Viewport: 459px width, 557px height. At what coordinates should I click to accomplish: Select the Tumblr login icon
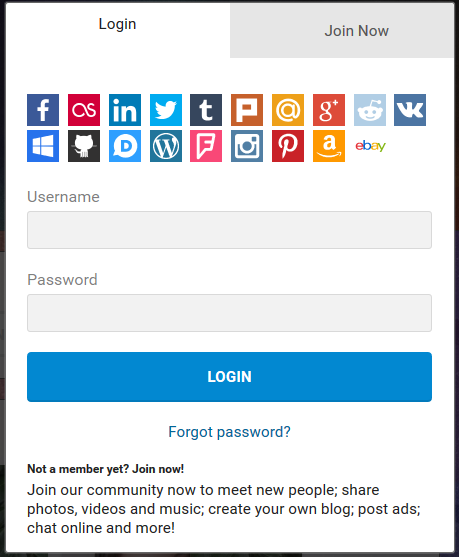[x=206, y=110]
